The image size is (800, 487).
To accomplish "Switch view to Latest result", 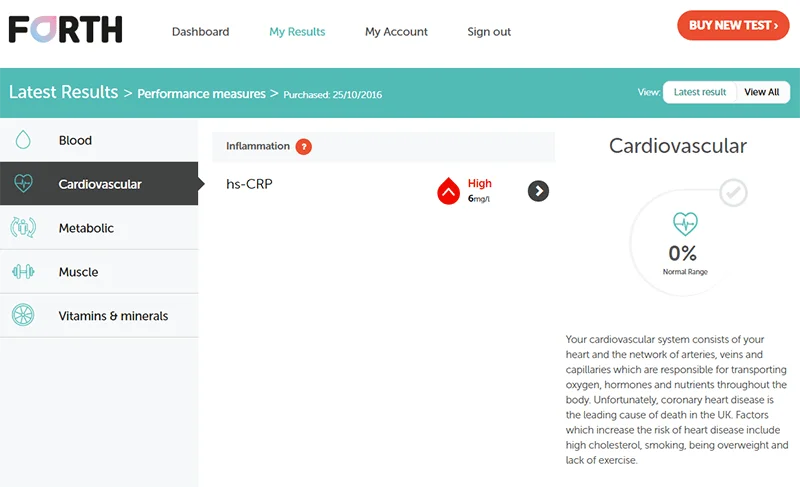I will [700, 92].
